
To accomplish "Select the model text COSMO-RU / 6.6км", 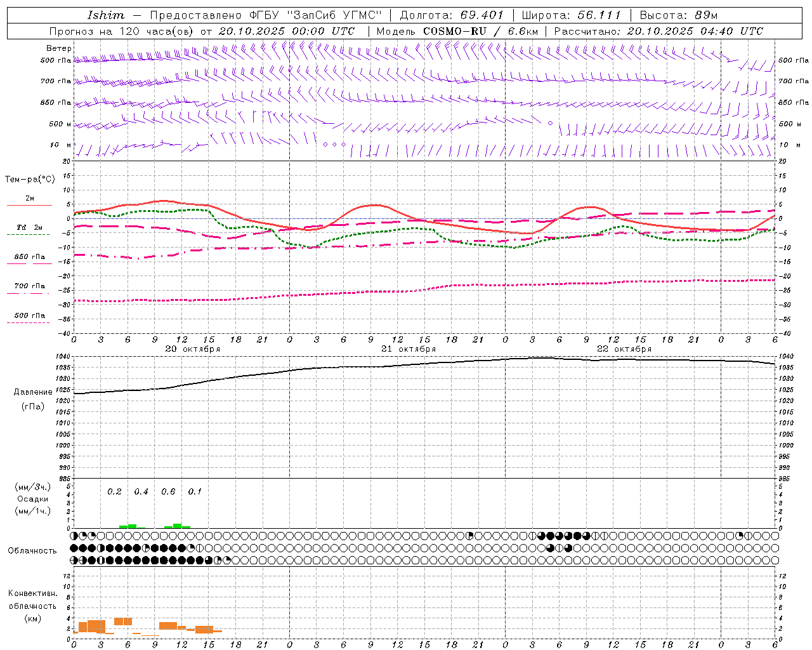I will (x=480, y=31).
